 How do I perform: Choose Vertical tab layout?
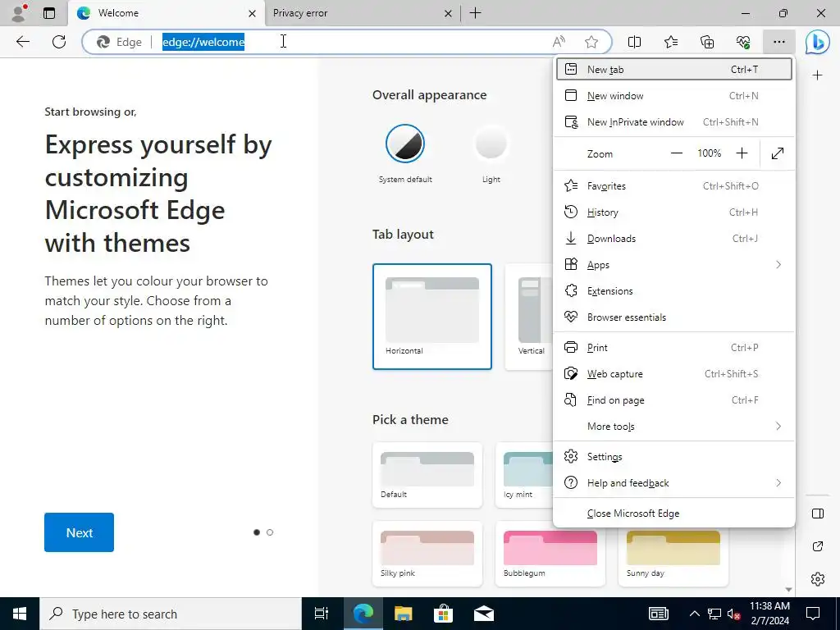(x=530, y=317)
